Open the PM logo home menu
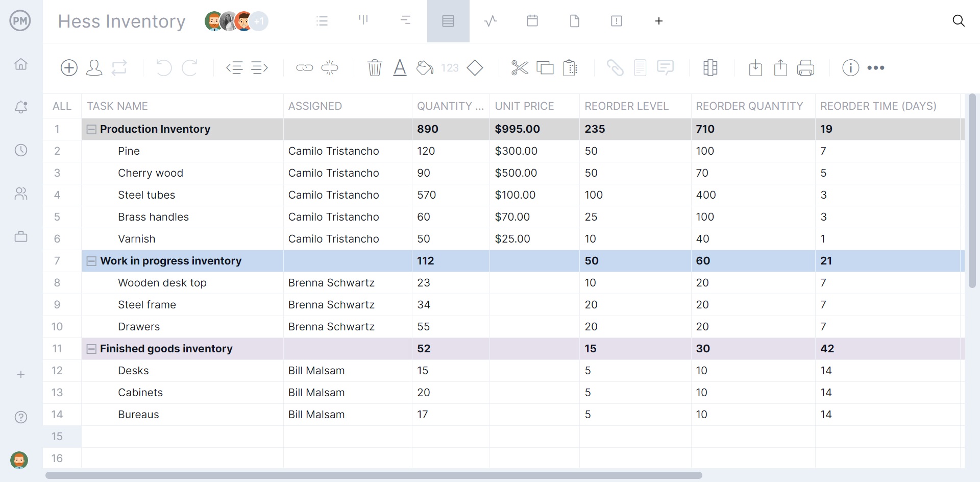 click(20, 21)
